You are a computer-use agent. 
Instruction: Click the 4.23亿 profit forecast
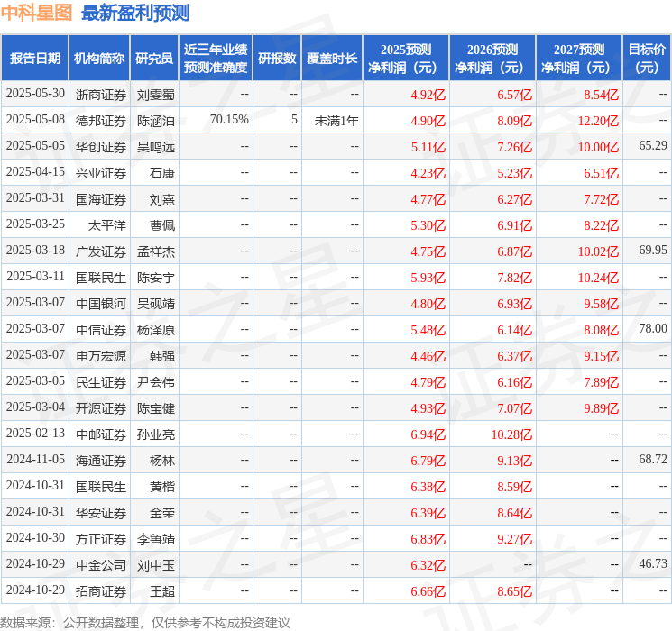pos(428,173)
